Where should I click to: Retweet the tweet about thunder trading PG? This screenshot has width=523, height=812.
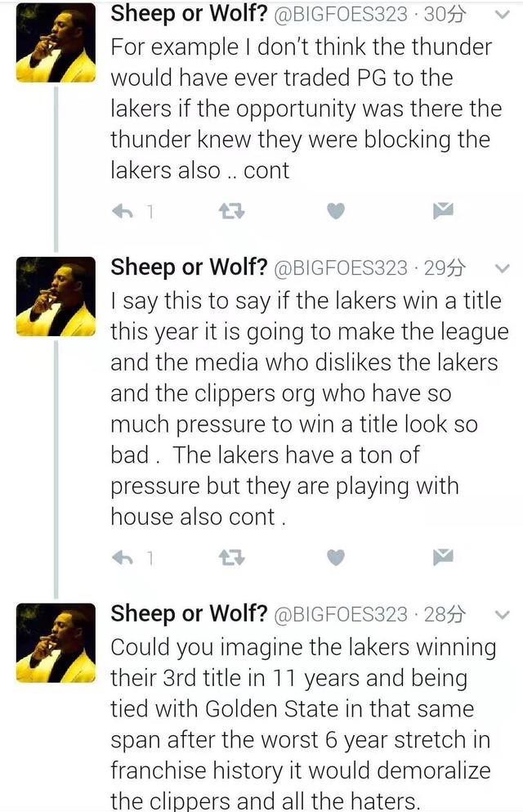pyautogui.click(x=231, y=211)
